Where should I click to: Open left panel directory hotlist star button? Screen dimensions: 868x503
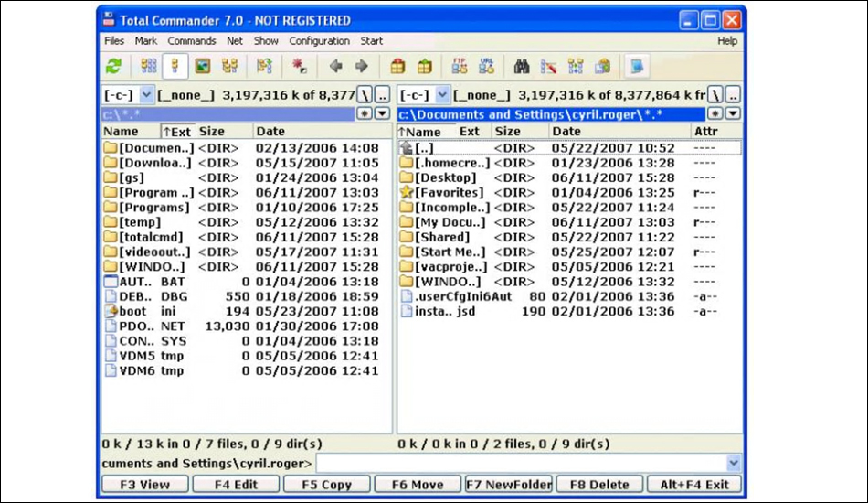pyautogui.click(x=365, y=113)
